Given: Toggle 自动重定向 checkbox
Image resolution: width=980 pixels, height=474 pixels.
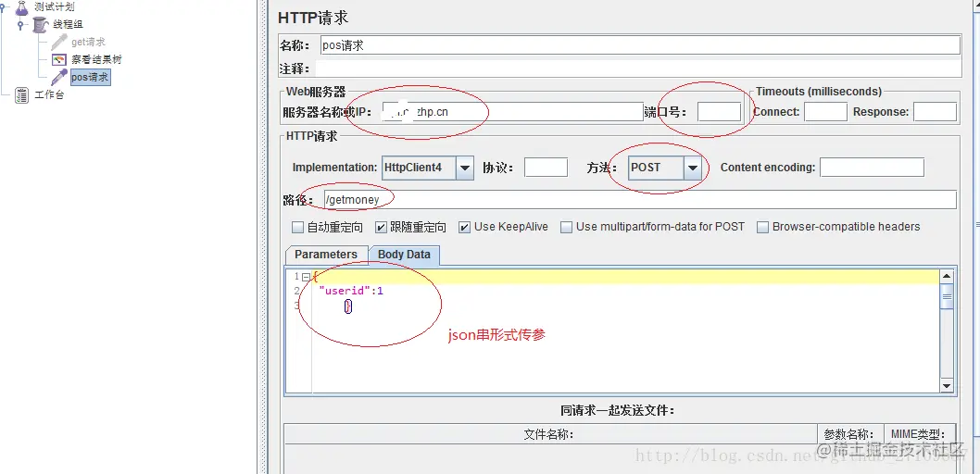Looking at the screenshot, I should [298, 228].
